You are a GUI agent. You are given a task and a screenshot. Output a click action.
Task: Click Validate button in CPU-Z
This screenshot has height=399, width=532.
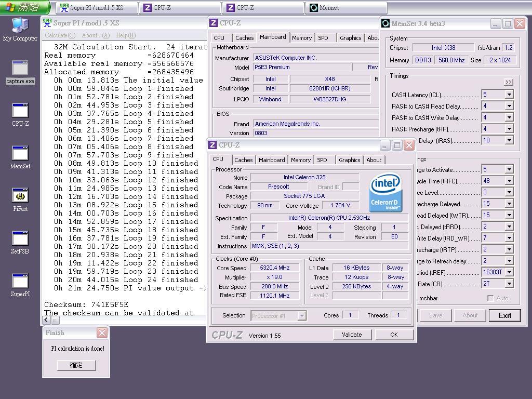coord(352,335)
